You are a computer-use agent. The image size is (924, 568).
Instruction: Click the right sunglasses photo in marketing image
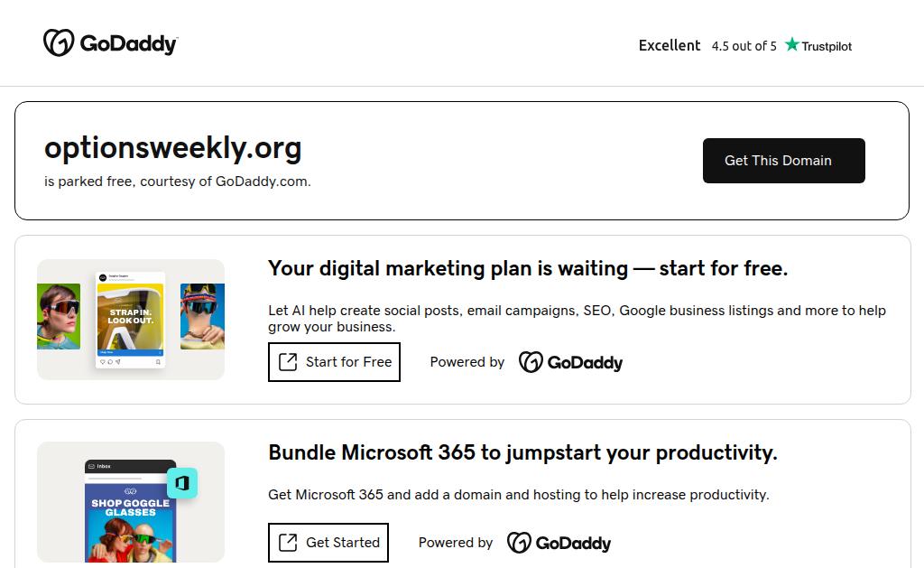[202, 316]
